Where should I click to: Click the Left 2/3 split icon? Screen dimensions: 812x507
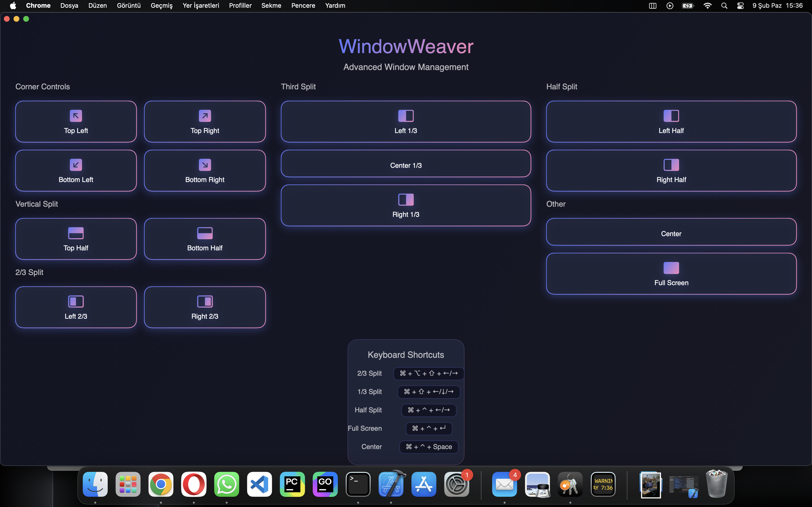point(76,302)
